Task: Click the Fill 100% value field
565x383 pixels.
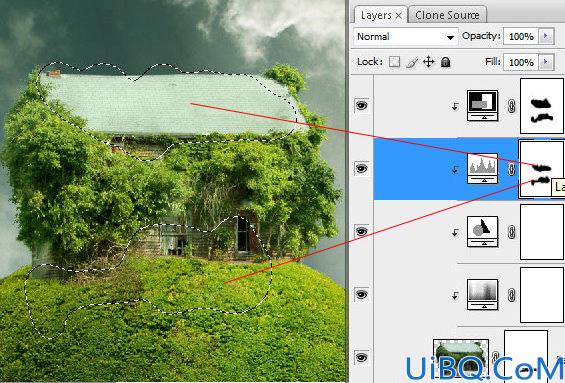Action: pyautogui.click(x=521, y=62)
